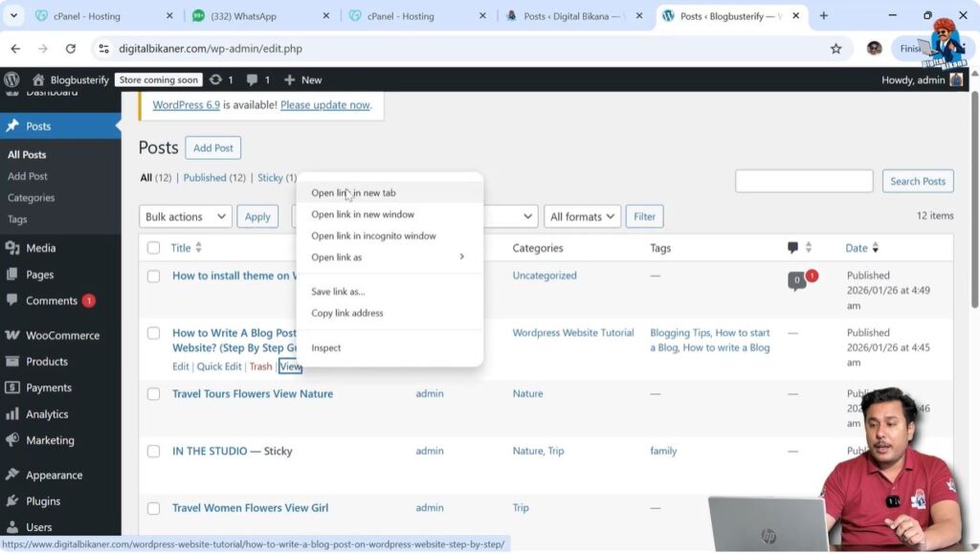
Task: Switch to Posts Digital Bikana tab
Action: (x=574, y=15)
